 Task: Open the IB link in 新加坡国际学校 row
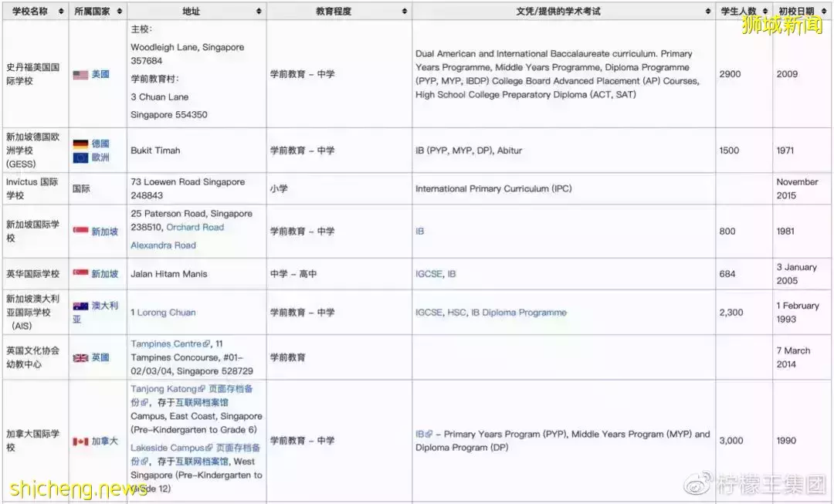(x=419, y=232)
